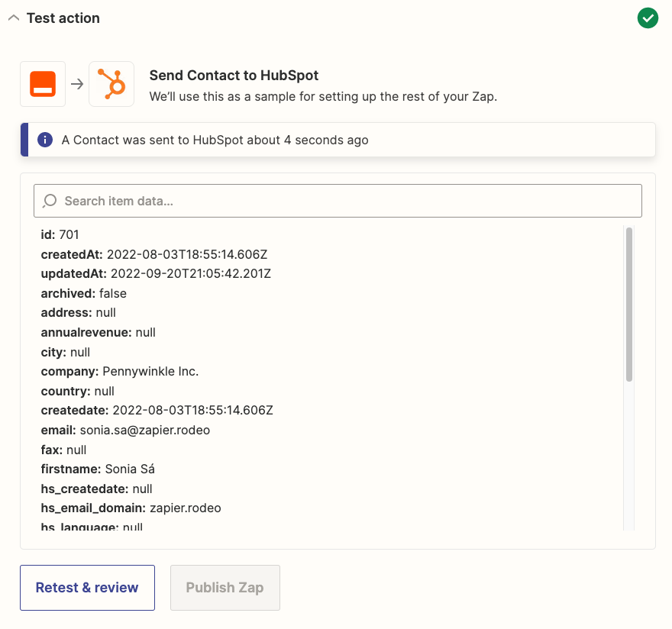Click the hs_email_domain zapier.rodeo row
This screenshot has height=629, width=672.
131,508
